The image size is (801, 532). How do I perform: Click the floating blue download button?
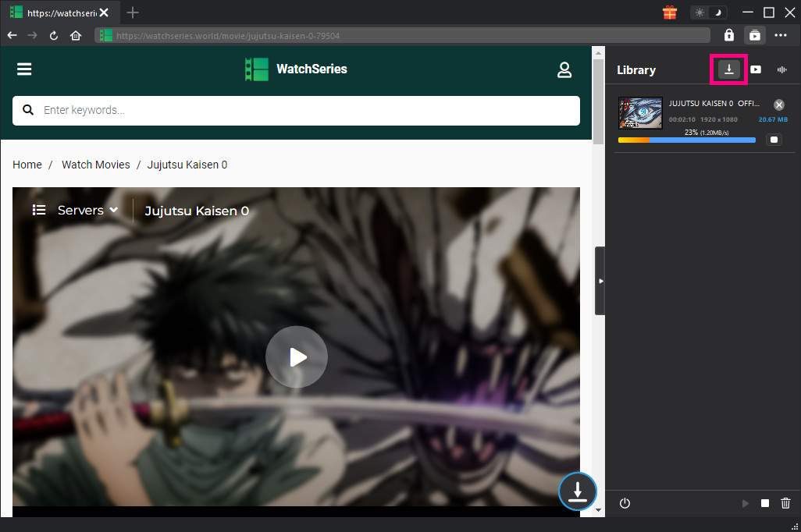pyautogui.click(x=577, y=491)
